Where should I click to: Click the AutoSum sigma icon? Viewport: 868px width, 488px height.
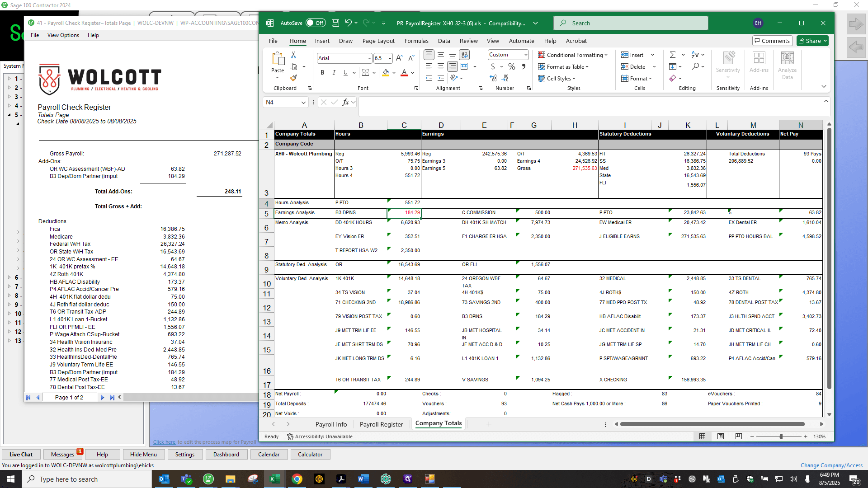[673, 55]
